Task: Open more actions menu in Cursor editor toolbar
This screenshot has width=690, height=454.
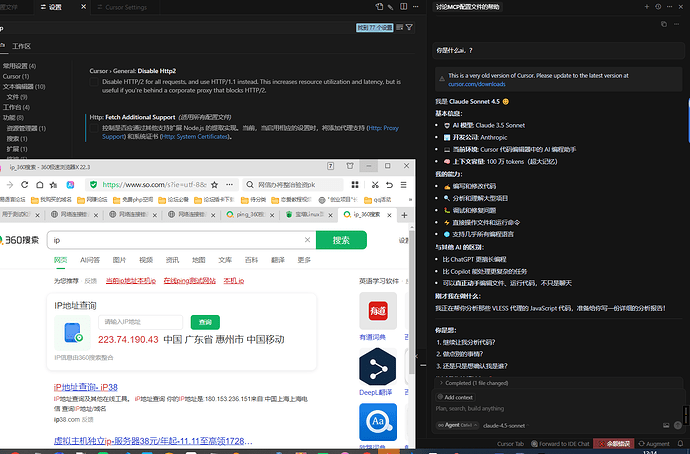Action: click(x=415, y=7)
